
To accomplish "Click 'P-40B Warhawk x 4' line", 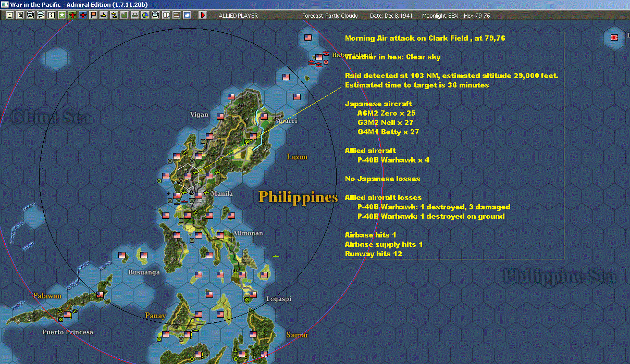I will click(393, 160).
